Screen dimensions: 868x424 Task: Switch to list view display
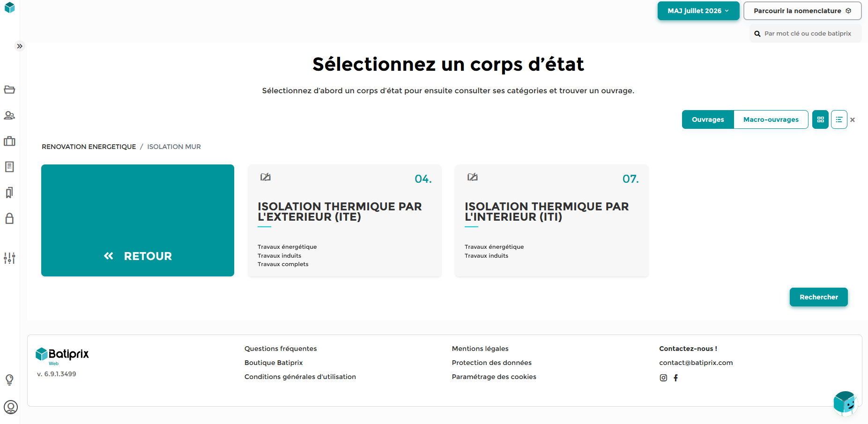pyautogui.click(x=839, y=119)
